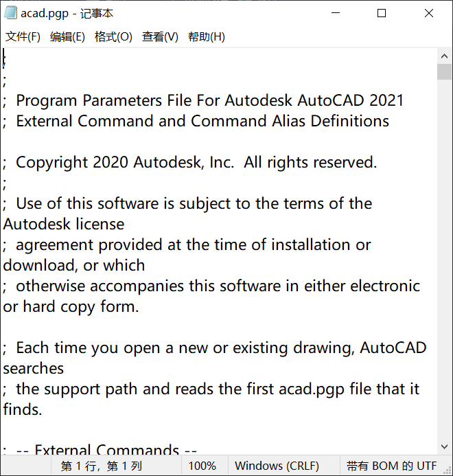Screen dimensions: 453x476
Task: Click the 100% zoom status indicator
Action: [x=202, y=466]
